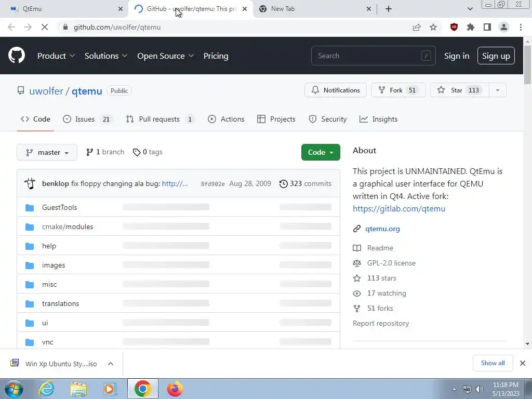This screenshot has height=399, width=532.
Task: Focus the GitHub search field
Action: pos(373,56)
